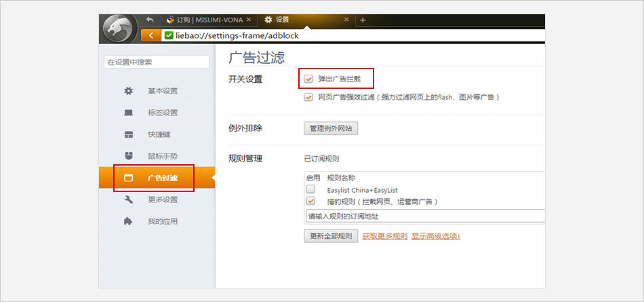Viewport: 644px width, 302px height.
Task: Click the settings search box 在设置中搜索
Action: [157, 62]
